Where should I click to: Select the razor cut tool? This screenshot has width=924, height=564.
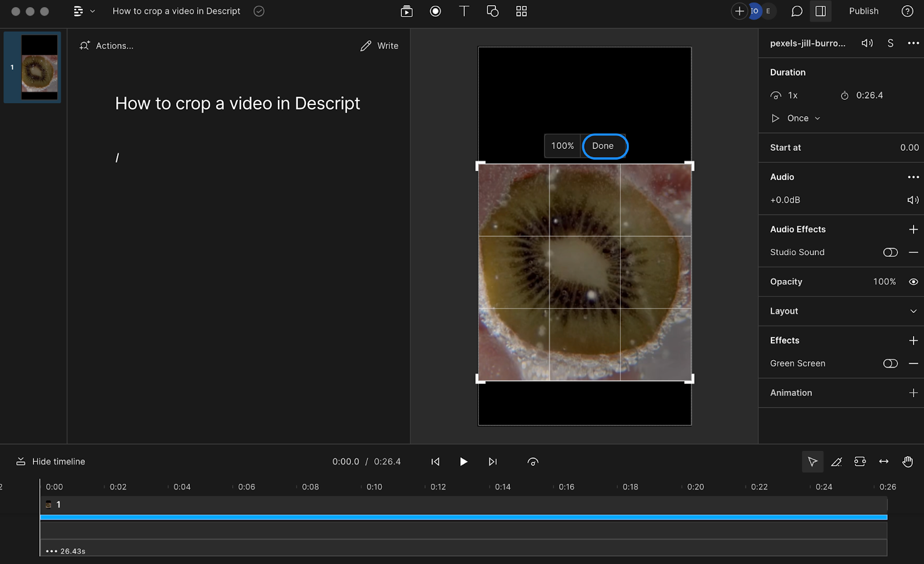click(837, 461)
